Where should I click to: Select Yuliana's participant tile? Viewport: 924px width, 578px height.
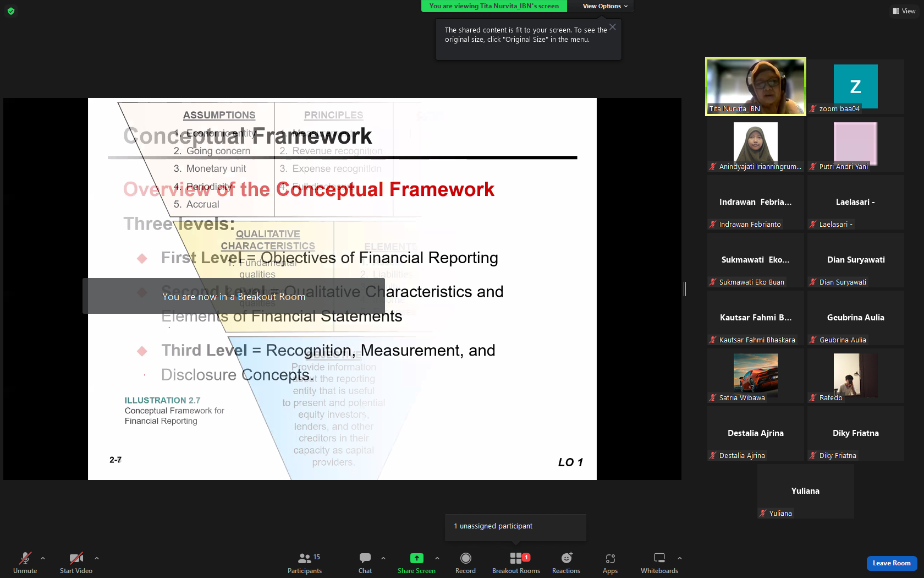click(x=806, y=491)
